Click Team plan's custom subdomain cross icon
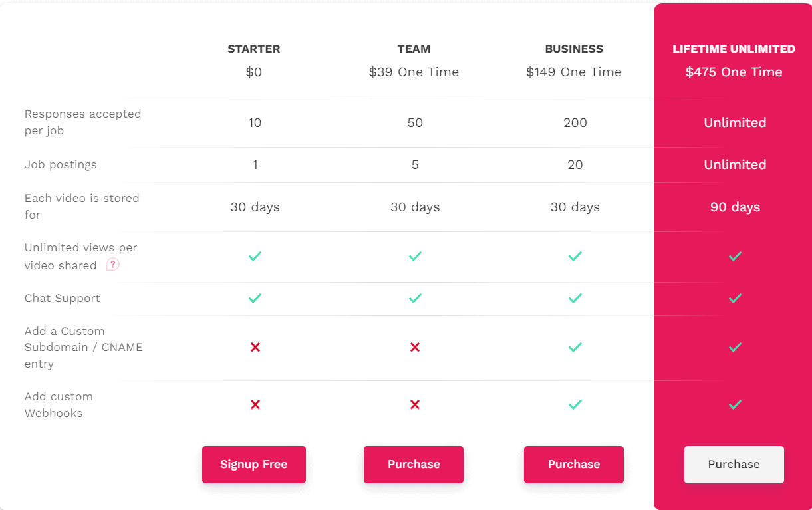Viewport: 812px width, 510px height. click(x=415, y=347)
